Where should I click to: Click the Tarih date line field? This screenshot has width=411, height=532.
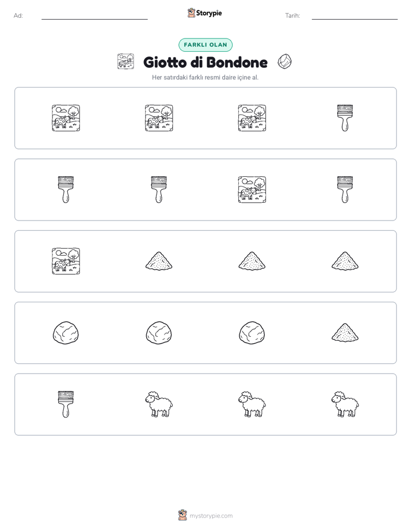pyautogui.click(x=355, y=16)
